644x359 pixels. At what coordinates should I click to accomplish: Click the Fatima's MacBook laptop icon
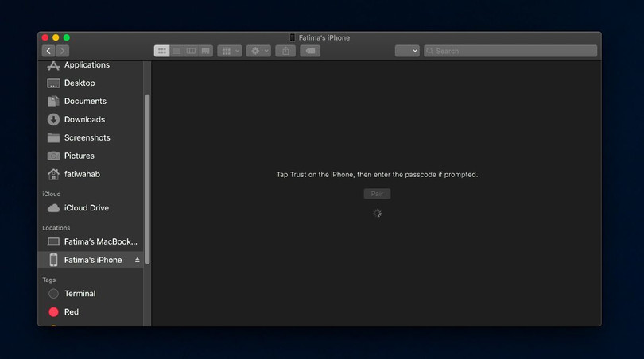click(53, 241)
